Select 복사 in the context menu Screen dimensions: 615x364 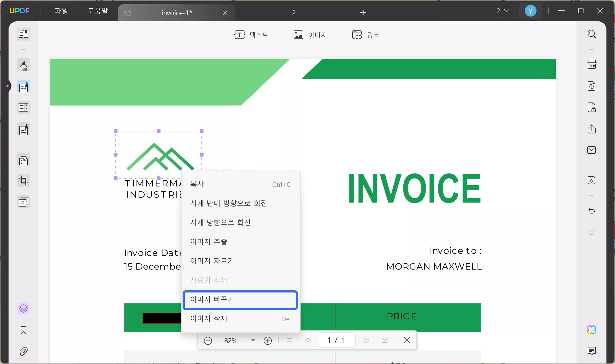coord(197,184)
